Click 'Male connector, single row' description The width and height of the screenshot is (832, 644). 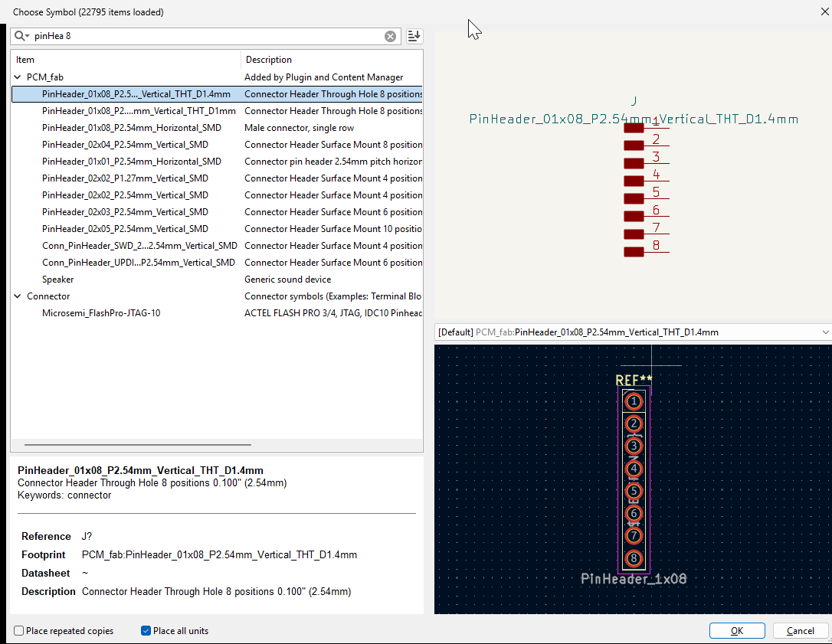(x=300, y=128)
